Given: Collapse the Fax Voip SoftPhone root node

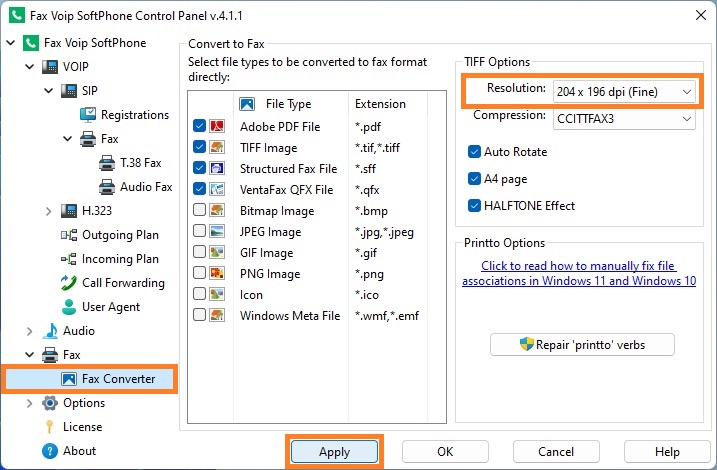Looking at the screenshot, I should 11,43.
